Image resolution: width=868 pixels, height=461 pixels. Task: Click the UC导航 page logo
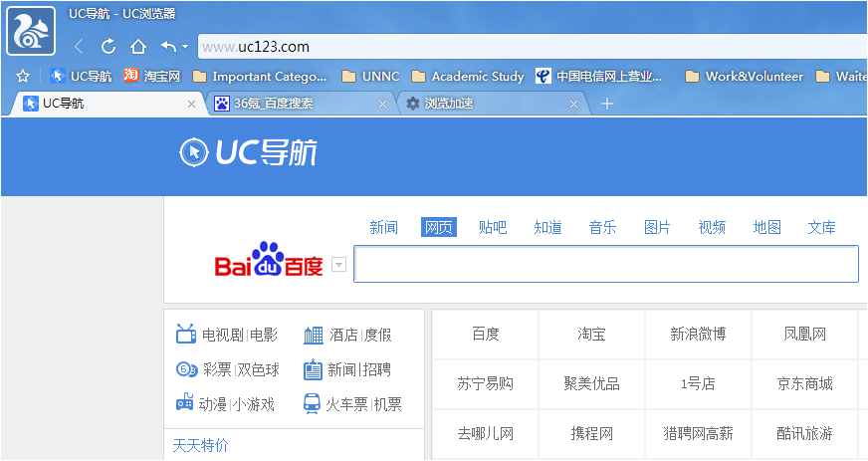click(249, 152)
